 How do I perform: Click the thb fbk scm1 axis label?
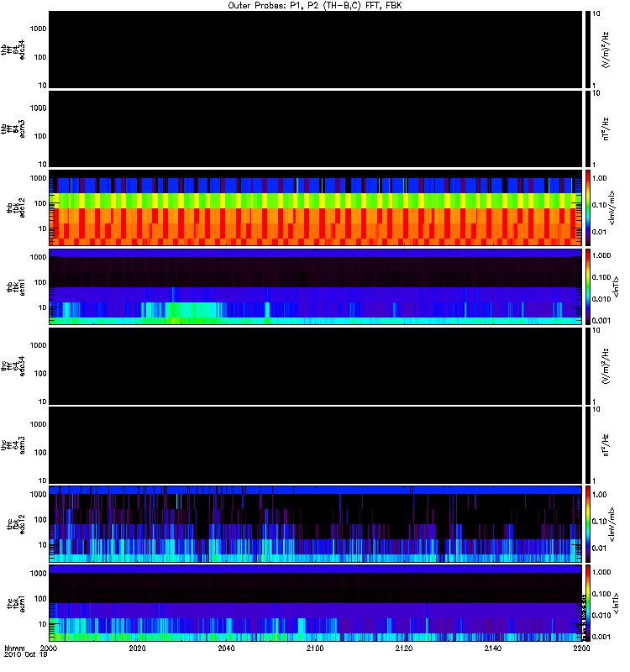pyautogui.click(x=15, y=286)
